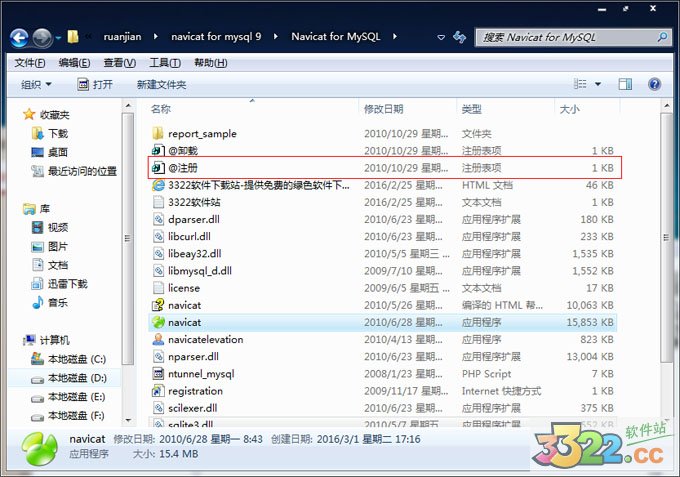Open the 工具(T) menu
The image size is (680, 477).
[x=165, y=63]
